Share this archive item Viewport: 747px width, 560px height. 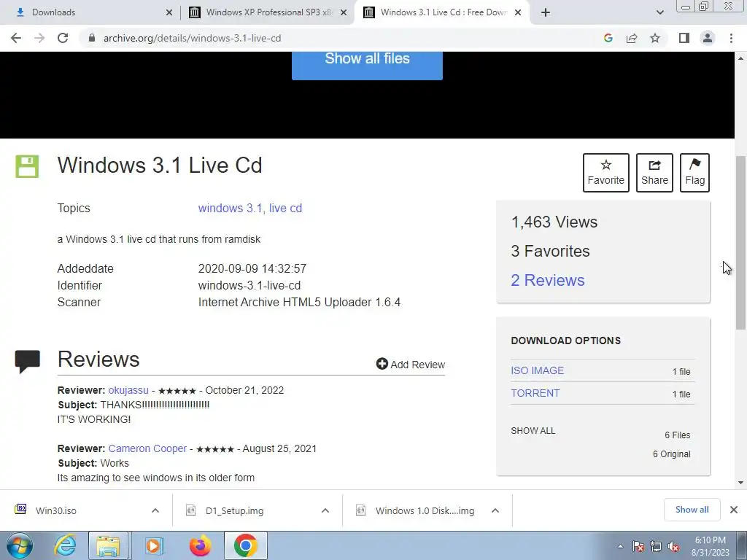point(654,172)
